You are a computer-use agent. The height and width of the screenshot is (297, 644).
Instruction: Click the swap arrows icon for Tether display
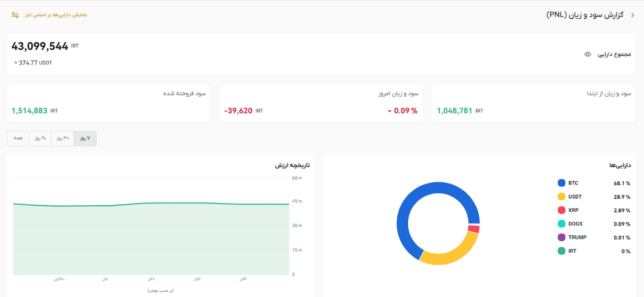[x=15, y=15]
